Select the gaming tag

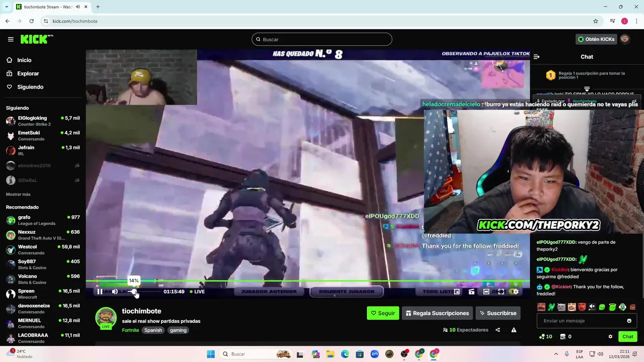(178, 330)
